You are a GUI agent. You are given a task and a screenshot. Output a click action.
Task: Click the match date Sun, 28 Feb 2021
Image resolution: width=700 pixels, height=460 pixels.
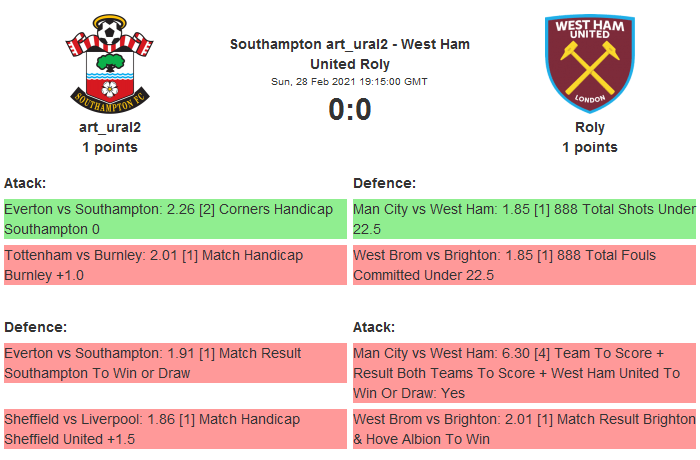pos(350,82)
